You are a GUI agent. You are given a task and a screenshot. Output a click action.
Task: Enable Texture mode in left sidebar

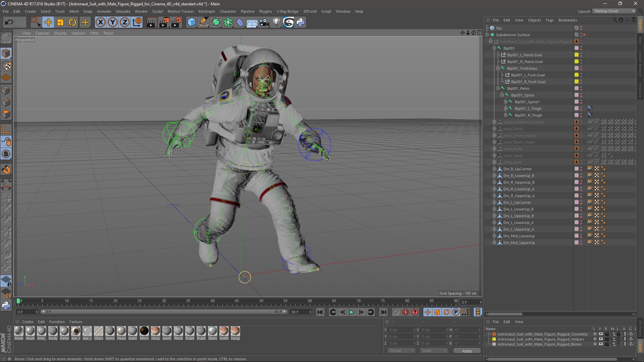6,66
